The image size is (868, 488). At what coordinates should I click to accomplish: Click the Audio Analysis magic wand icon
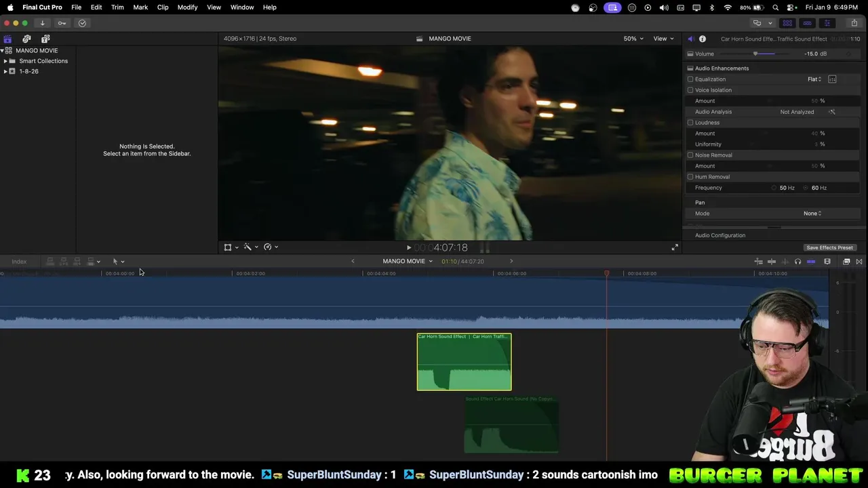pos(832,112)
